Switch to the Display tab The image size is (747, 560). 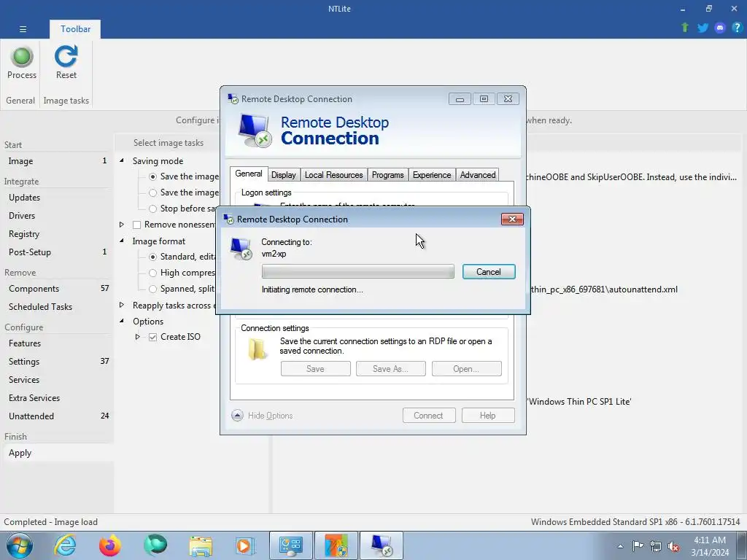tap(284, 175)
